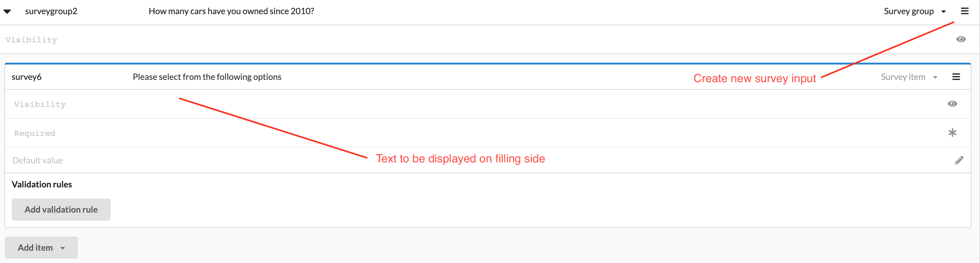980x263 pixels.
Task: Open surveygroup2 hamburger menu icon
Action: (x=964, y=11)
